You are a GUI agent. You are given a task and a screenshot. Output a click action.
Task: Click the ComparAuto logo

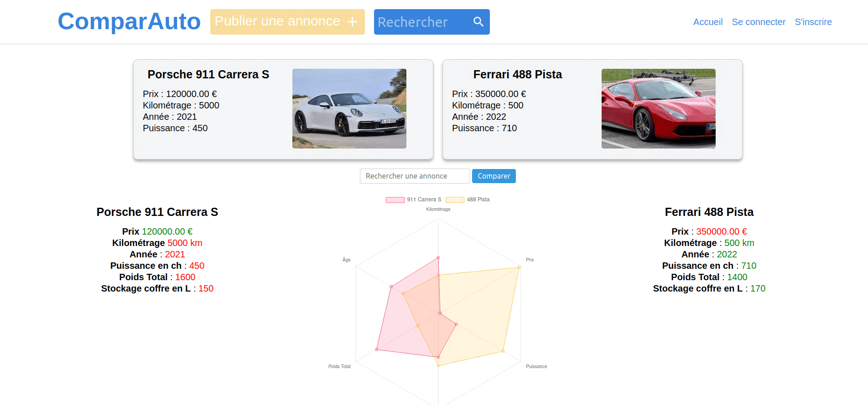coord(129,21)
